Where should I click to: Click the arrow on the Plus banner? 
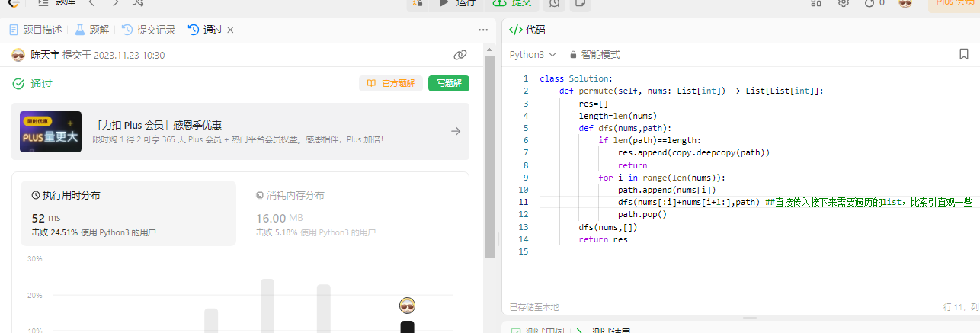pos(456,131)
